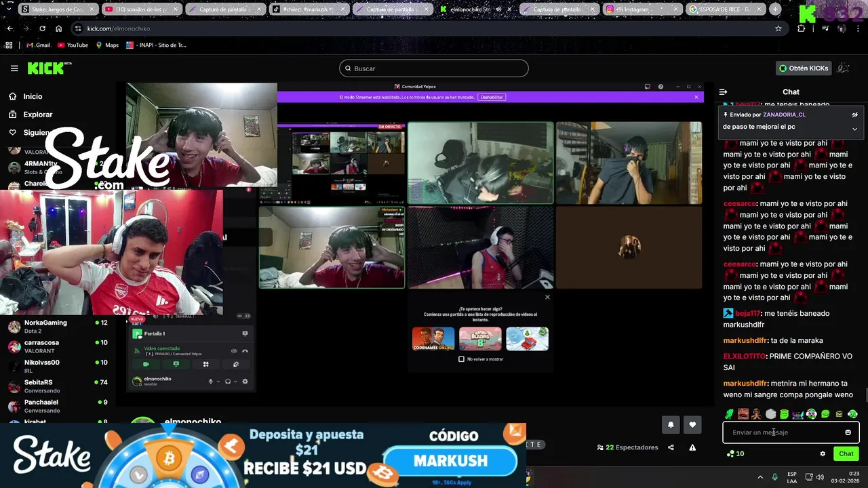The image size is (868, 488).
Task: Open NorkaGaming channel in sidebar
Action: tap(58, 327)
